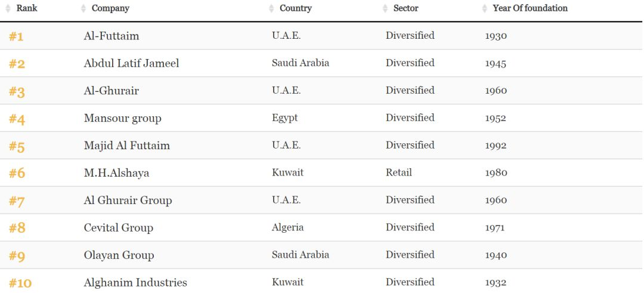Viewport: 644px width, 293px height.
Task: Select the Alghanim Industries row
Action: coord(322,281)
